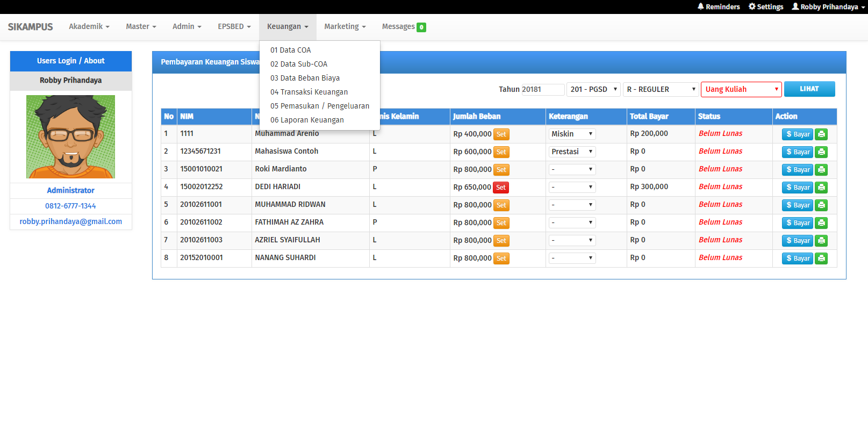868x424 pixels.
Task: Open 01 Data COA menu entry
Action: point(290,50)
